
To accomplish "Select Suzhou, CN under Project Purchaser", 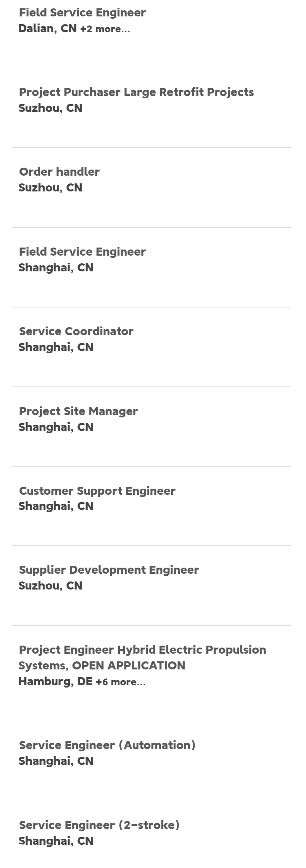I will [x=50, y=108].
